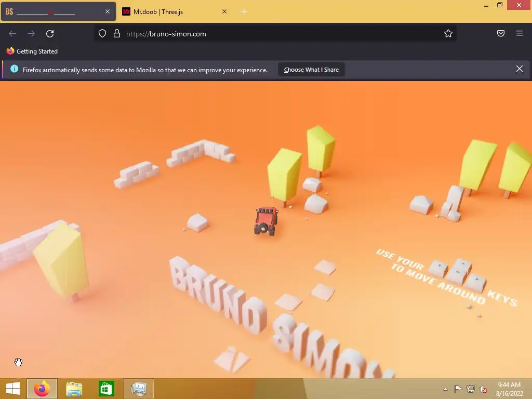The image size is (532, 399).
Task: Open the Windows Start button
Action: click(13, 388)
